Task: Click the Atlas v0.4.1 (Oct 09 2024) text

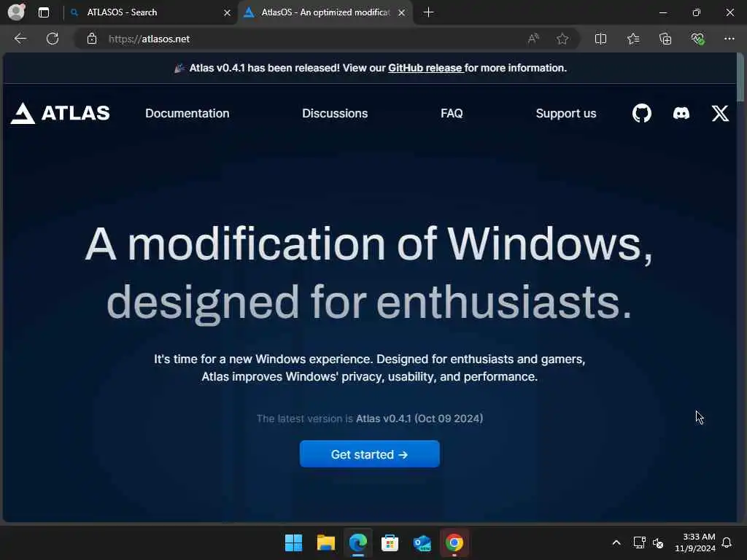Action: point(419,419)
